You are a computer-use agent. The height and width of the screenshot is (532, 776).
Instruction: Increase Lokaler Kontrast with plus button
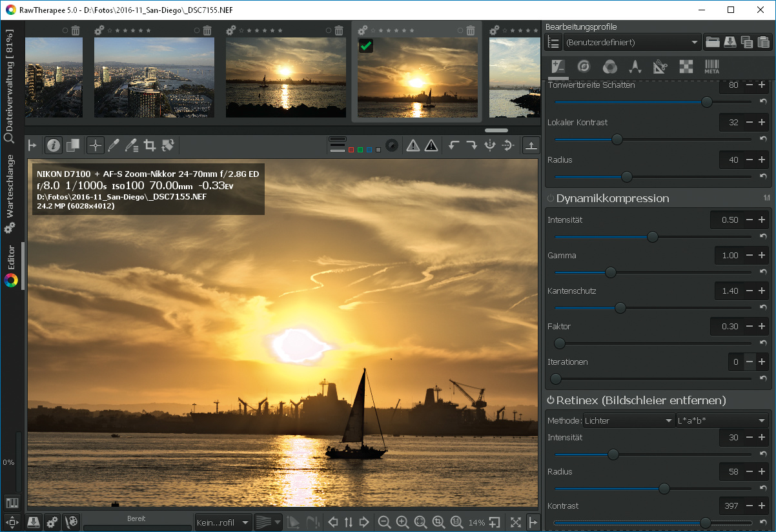coord(762,123)
